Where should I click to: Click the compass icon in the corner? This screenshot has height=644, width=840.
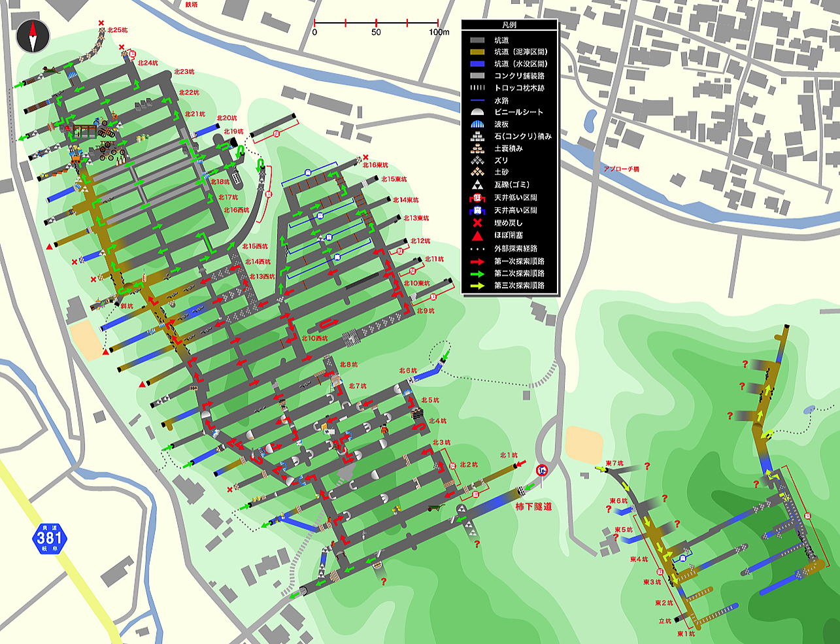coord(33,37)
